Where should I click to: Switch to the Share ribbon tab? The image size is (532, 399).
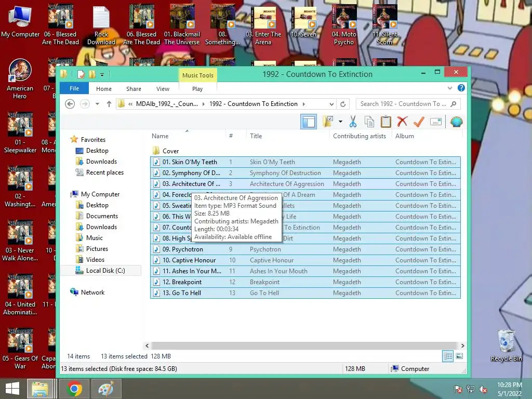pyautogui.click(x=134, y=88)
